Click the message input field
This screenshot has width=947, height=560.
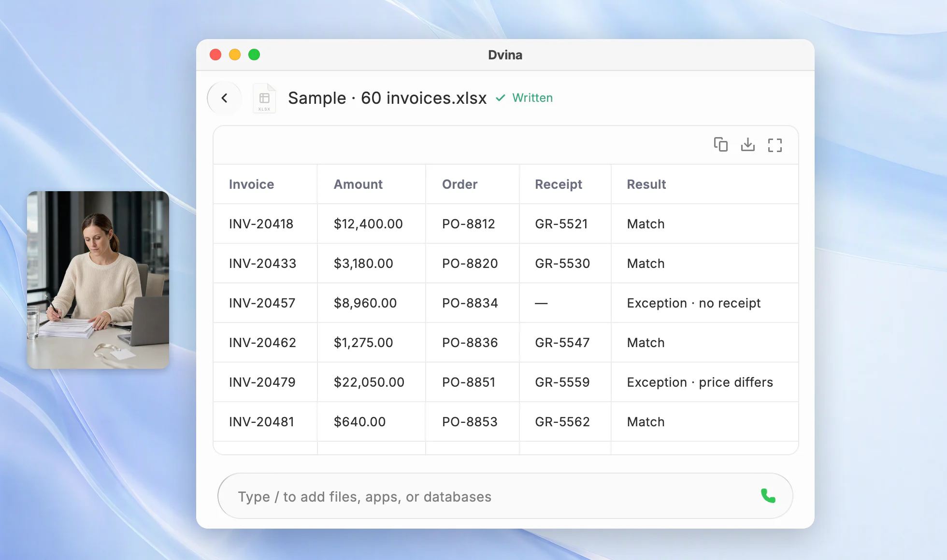pyautogui.click(x=505, y=496)
